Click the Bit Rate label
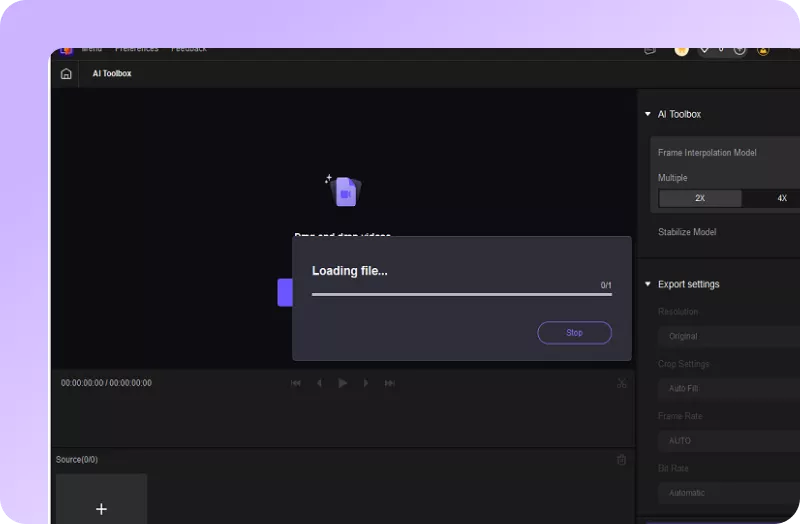800x524 pixels. click(673, 468)
